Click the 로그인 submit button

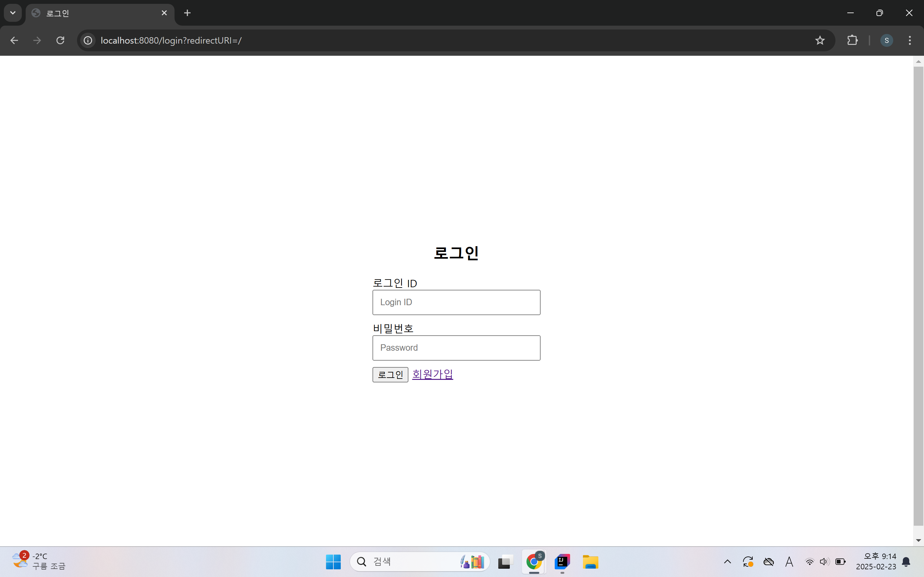[x=390, y=374]
